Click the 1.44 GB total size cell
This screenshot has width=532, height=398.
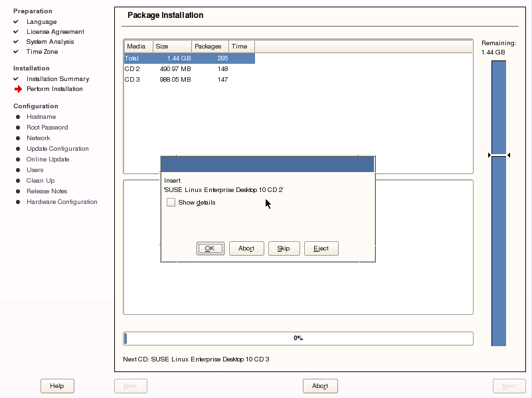(x=179, y=58)
